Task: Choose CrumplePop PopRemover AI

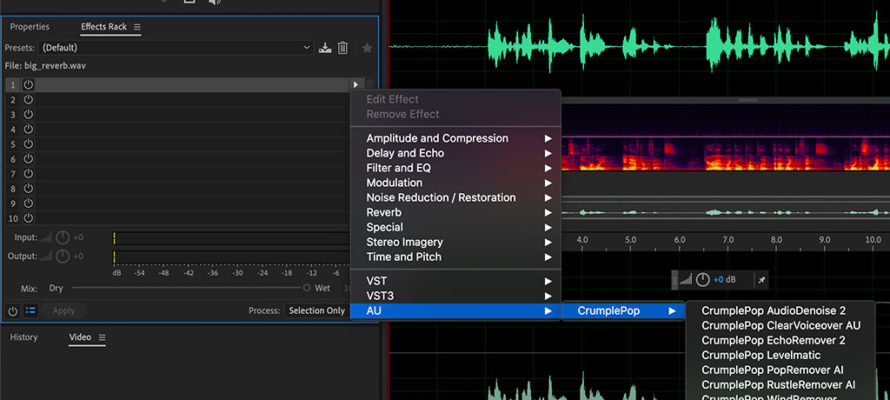Action: click(780, 370)
